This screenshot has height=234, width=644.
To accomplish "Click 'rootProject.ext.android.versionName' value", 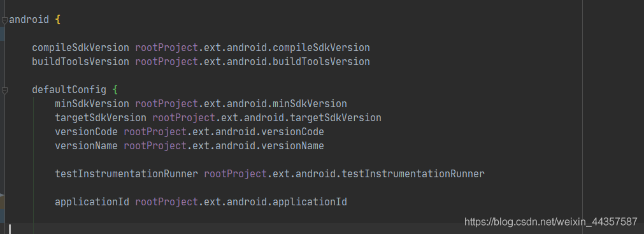I will (x=224, y=146).
